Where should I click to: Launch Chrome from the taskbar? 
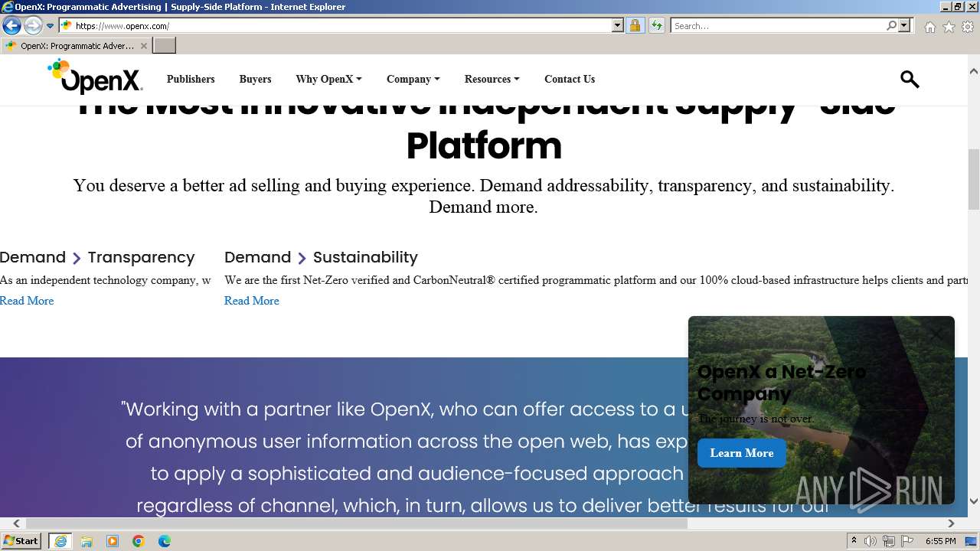139,541
